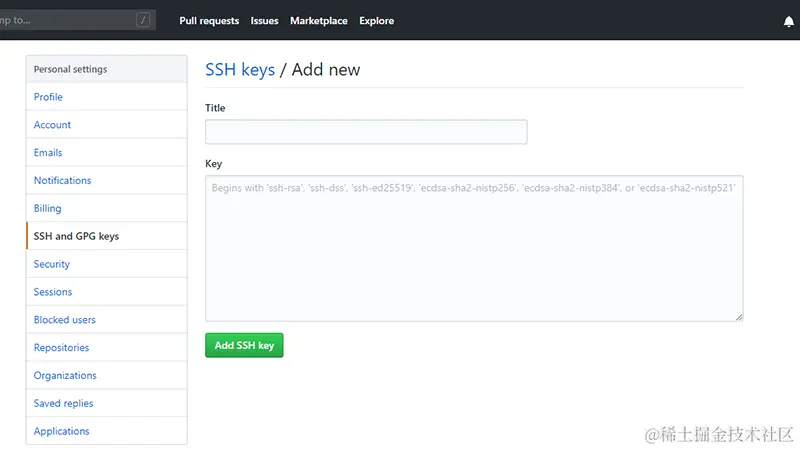
Task: Open Issues in top navigation
Action: (x=264, y=21)
